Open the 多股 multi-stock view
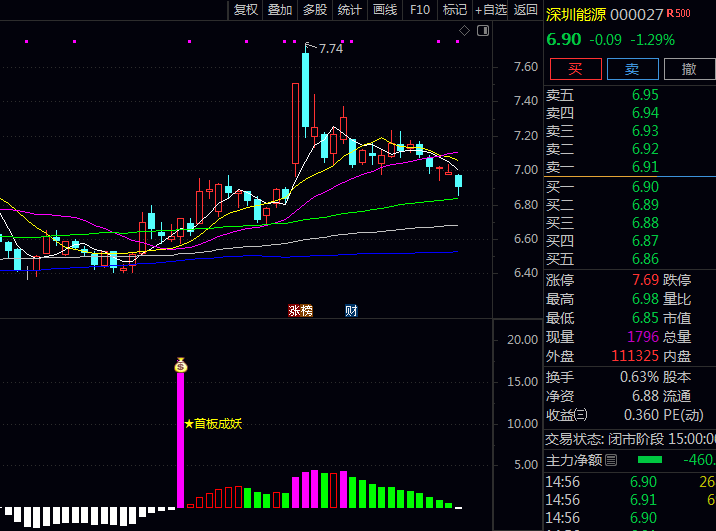 [315, 10]
